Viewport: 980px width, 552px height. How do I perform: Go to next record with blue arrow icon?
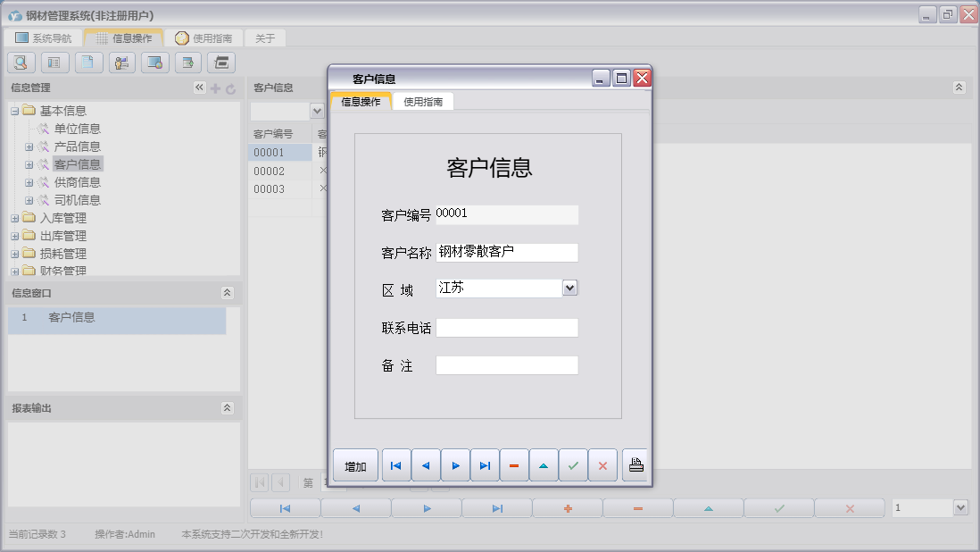454,464
